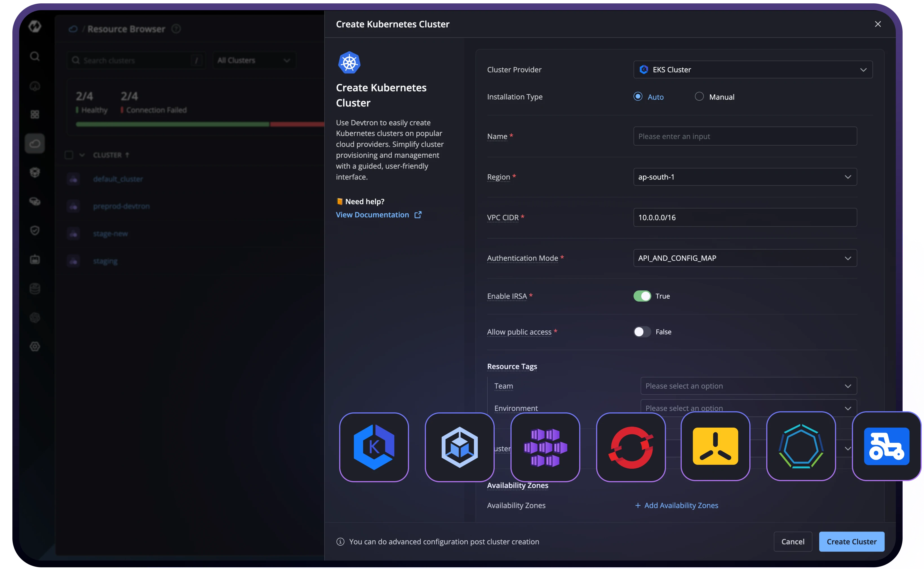Click the EKS cluster provider icon tile

click(x=374, y=447)
